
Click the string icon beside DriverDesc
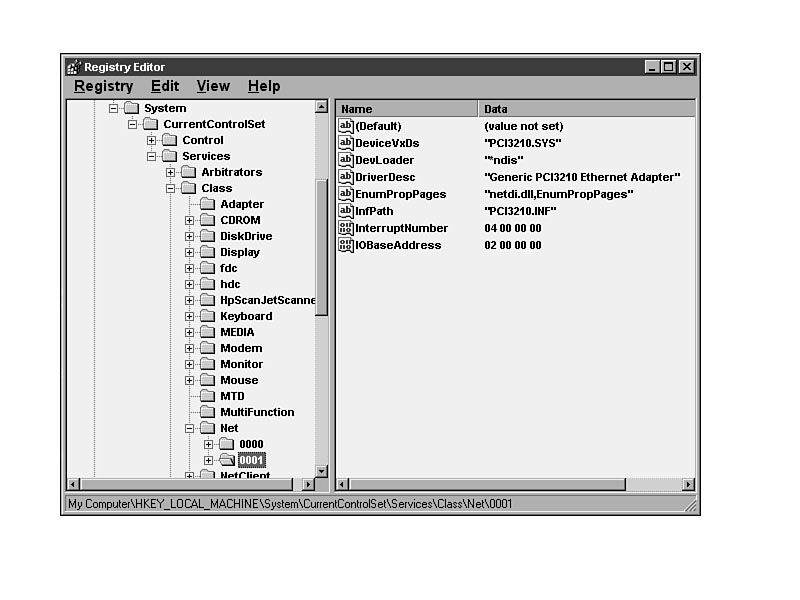(346, 177)
